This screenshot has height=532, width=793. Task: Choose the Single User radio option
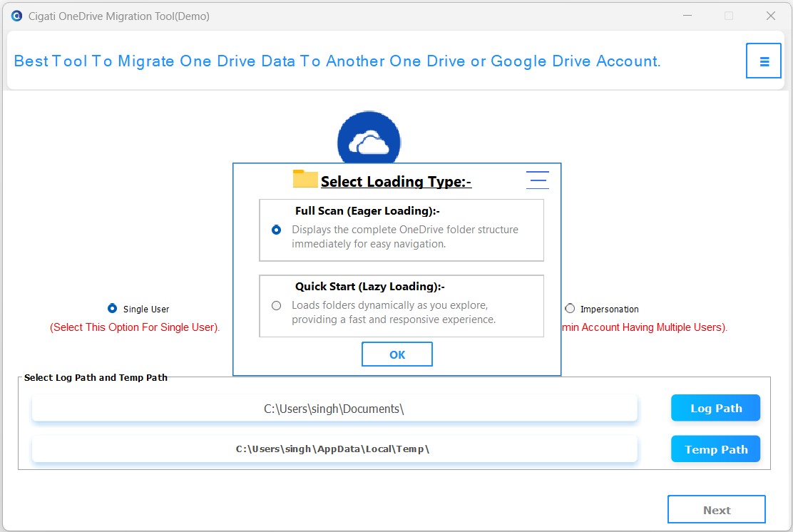(x=112, y=309)
